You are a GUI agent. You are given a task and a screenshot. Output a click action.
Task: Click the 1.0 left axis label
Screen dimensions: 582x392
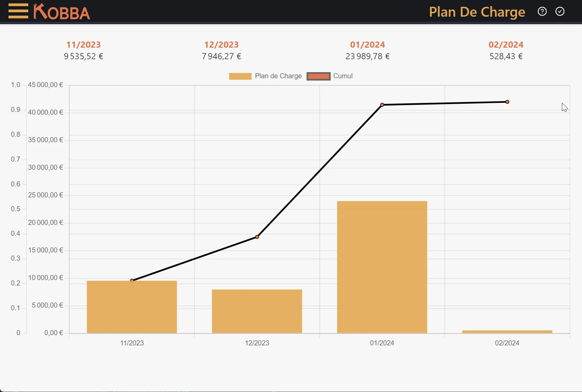click(x=16, y=85)
